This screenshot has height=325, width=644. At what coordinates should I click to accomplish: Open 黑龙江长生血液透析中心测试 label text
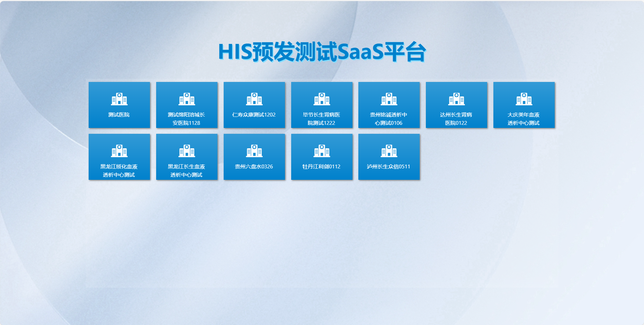point(187,171)
